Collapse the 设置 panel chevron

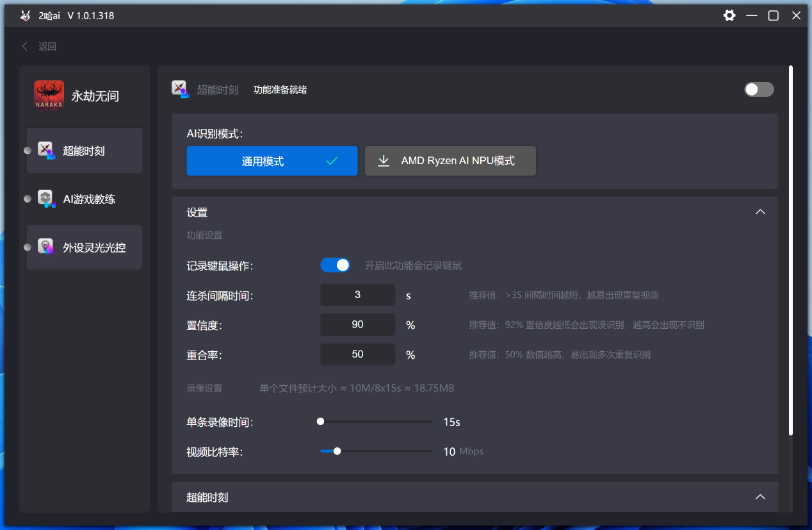point(760,211)
